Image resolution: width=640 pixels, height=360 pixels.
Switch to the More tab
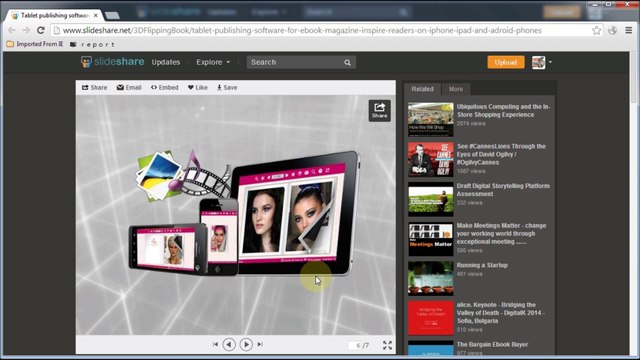(x=456, y=89)
